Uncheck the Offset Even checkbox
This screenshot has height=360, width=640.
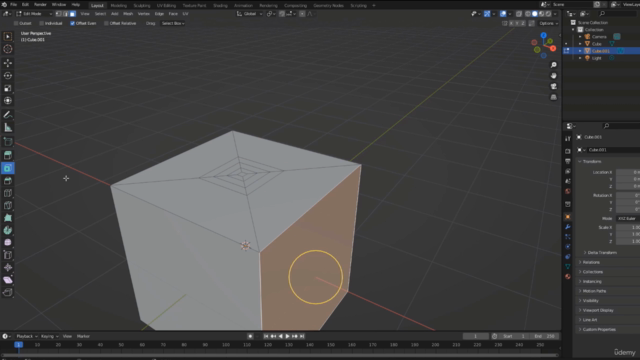[72, 23]
